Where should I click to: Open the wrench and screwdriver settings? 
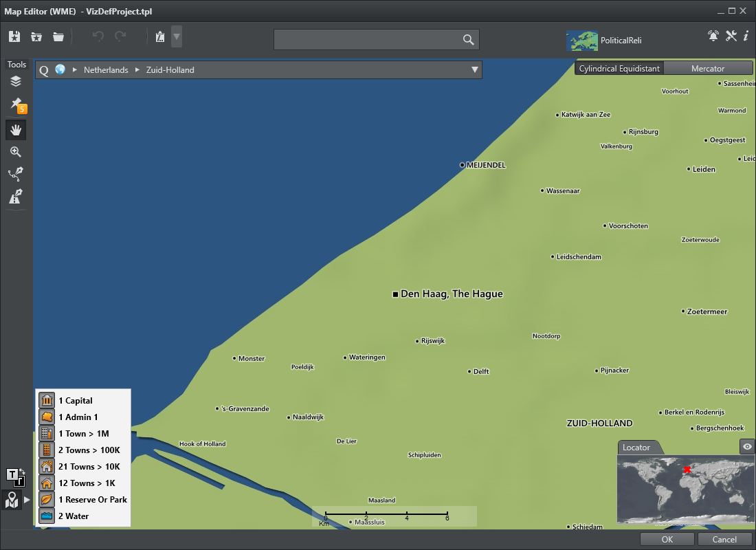[x=731, y=36]
